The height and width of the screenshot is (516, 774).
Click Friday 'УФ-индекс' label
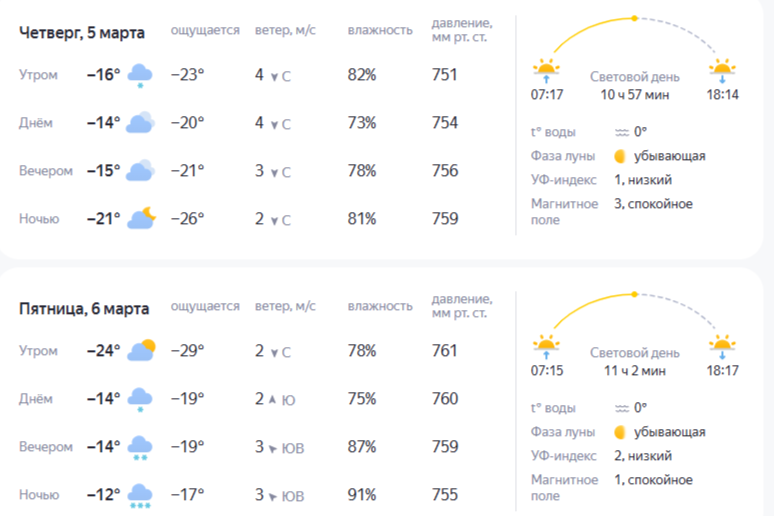(564, 456)
